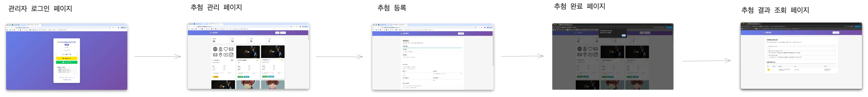
Task: Click green button on second raffle card
Action: 240,77
